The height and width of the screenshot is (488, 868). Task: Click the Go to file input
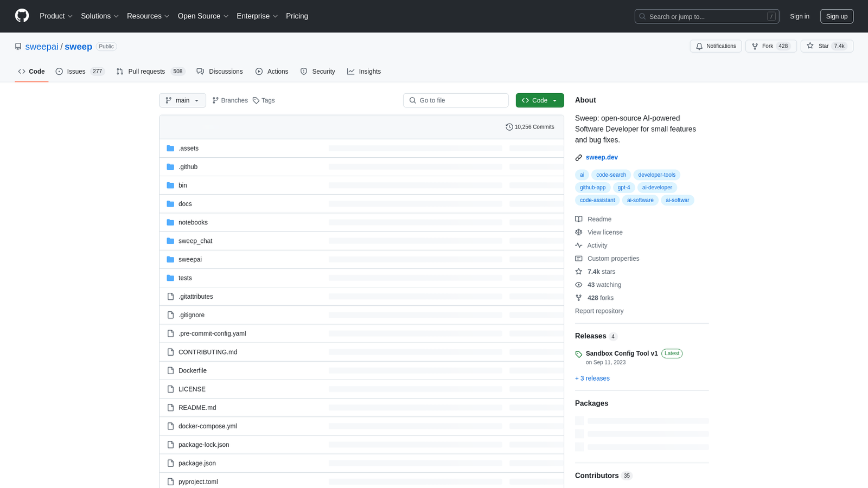pos(456,100)
